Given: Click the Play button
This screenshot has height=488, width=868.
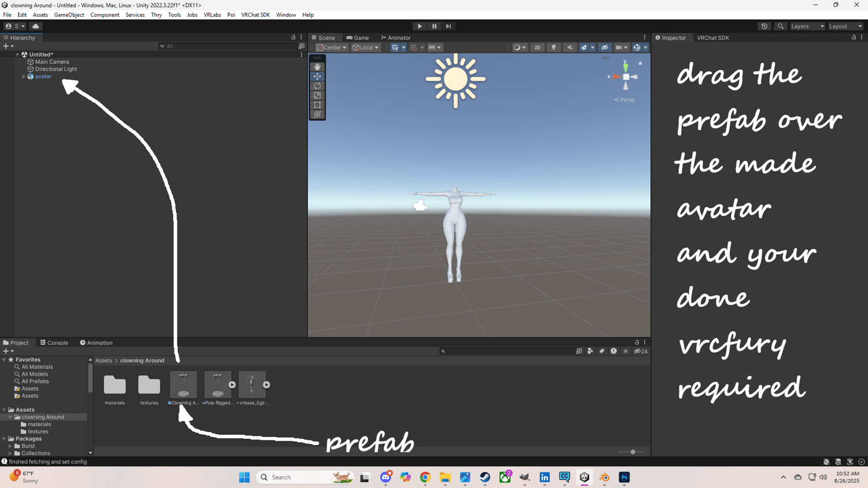Looking at the screenshot, I should (x=420, y=26).
